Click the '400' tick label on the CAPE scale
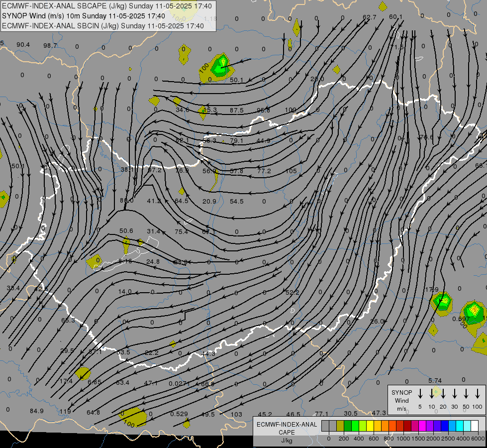The width and height of the screenshot is (487, 448). click(x=359, y=439)
